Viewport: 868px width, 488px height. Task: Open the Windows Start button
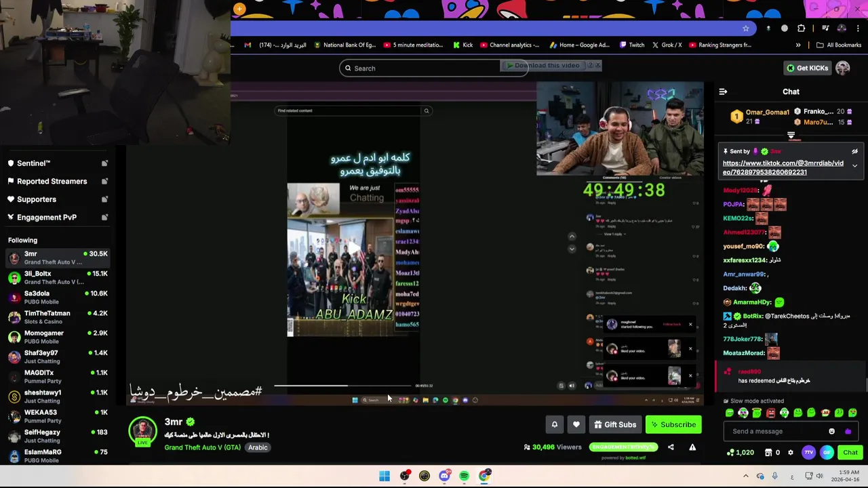click(384, 476)
